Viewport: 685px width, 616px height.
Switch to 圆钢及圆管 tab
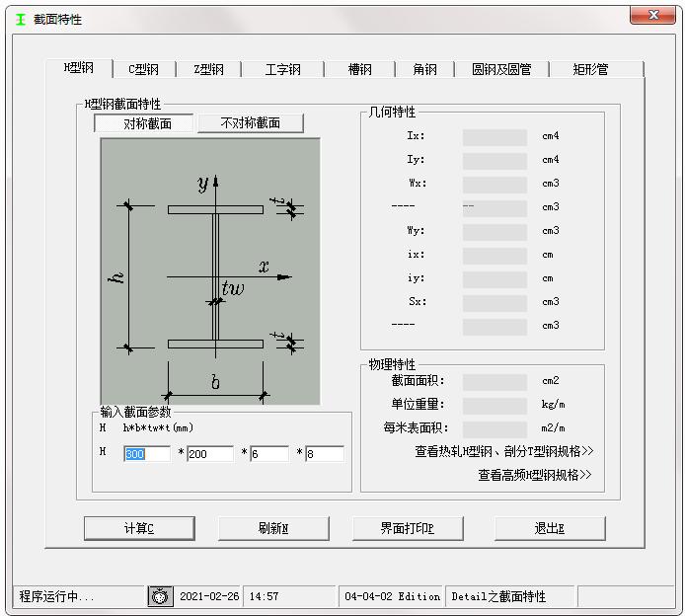tap(501, 69)
